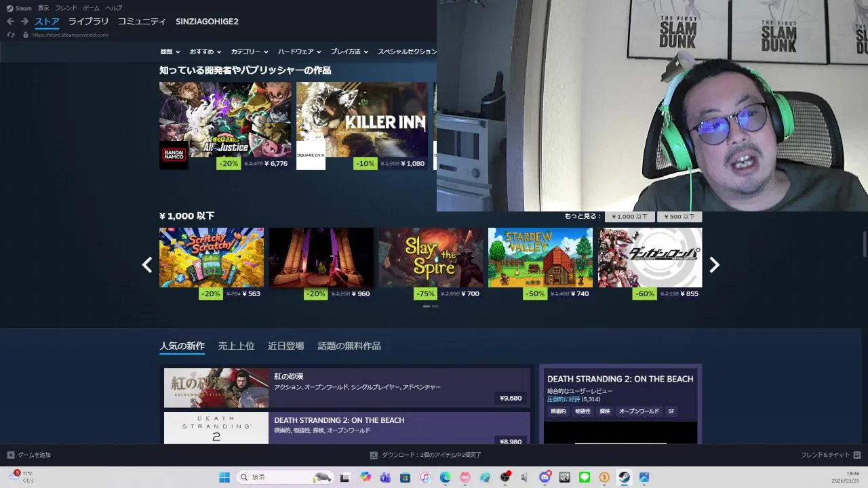868x488 pixels.
Task: Select the 近日登場 tab
Action: pos(285,346)
